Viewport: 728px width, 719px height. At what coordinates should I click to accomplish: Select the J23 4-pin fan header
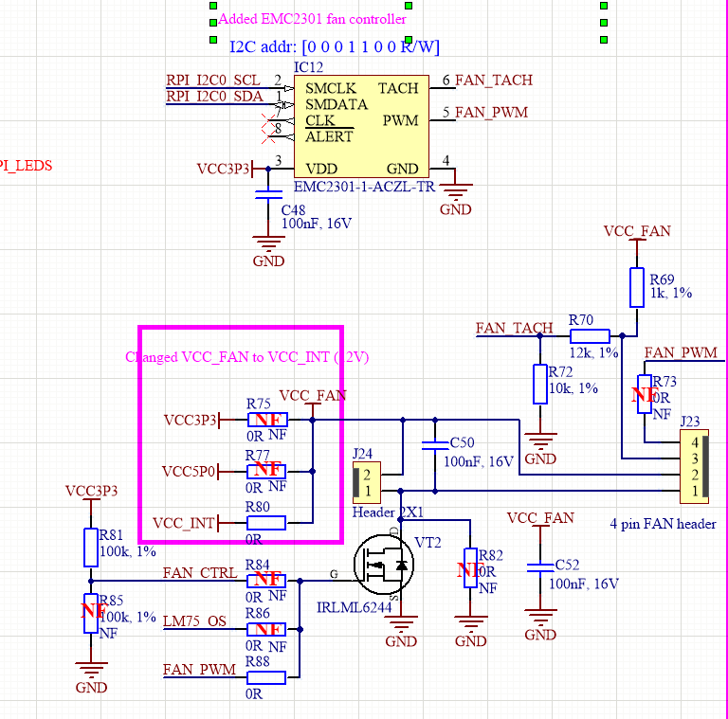(694, 466)
